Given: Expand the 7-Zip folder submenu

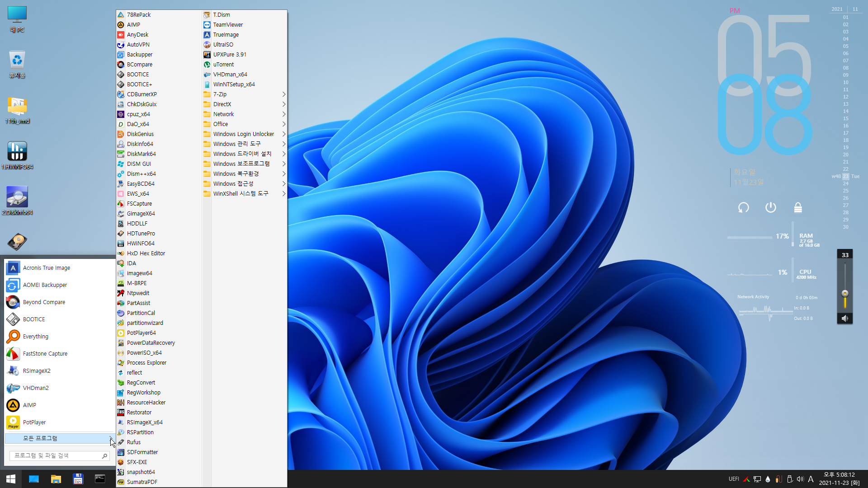Looking at the screenshot, I should [x=245, y=94].
